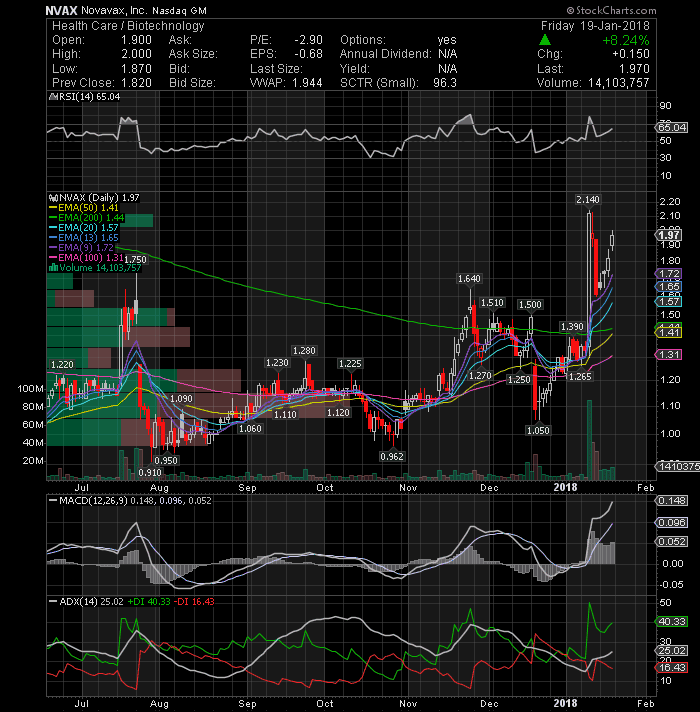Screen dimensions: 700x712
Task: Click the ADX(14) 25.02 label
Action: pos(86,601)
